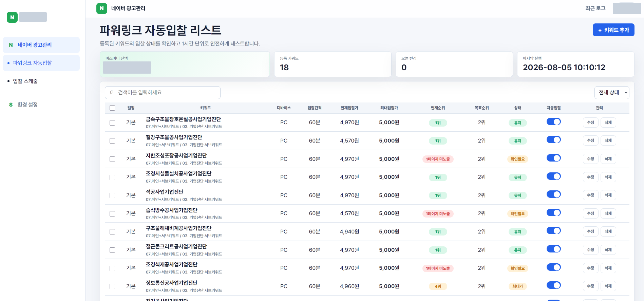Image resolution: width=644 pixels, height=301 pixels.
Task: Click keyword name 조경식재공사업기업진단
Action: click(172, 264)
